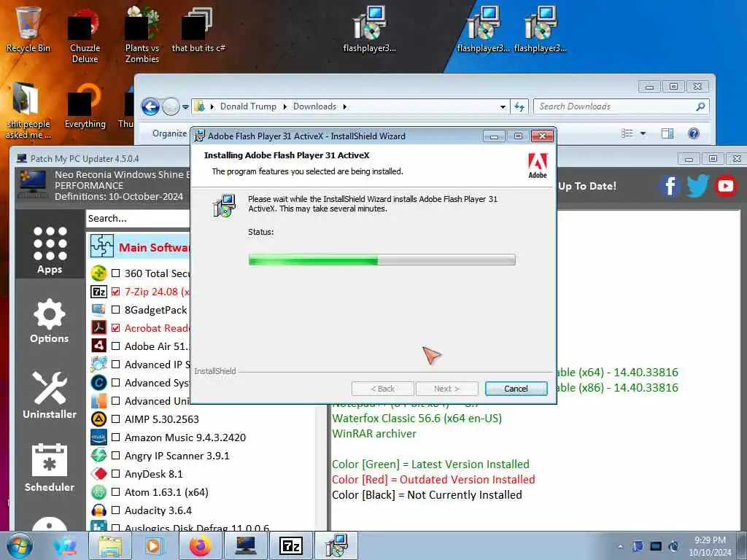Screen dimensions: 747x560
Task: Check the 8GadgetPack checkbox
Action: 116,309
